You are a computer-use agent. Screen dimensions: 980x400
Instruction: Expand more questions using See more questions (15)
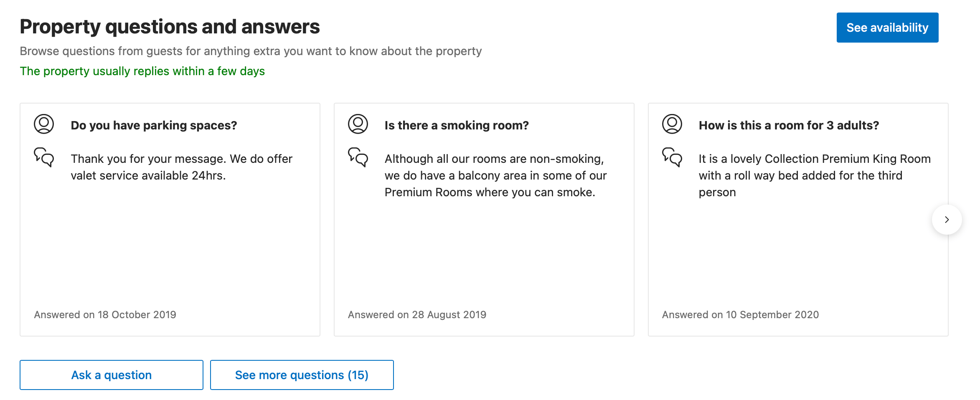coord(302,375)
